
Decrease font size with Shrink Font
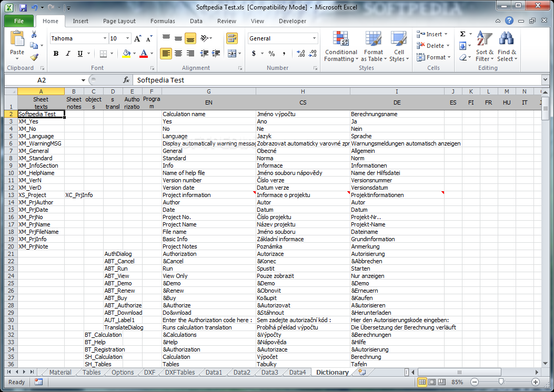point(149,38)
